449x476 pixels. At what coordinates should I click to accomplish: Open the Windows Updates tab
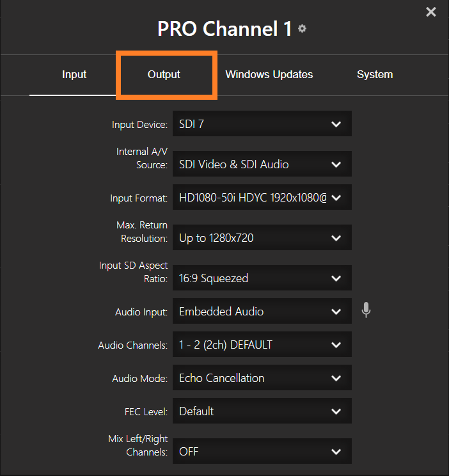[269, 75]
